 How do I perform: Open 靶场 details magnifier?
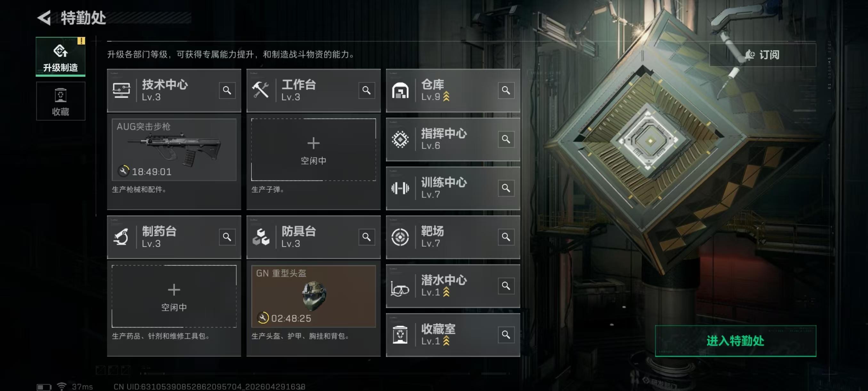tap(506, 237)
